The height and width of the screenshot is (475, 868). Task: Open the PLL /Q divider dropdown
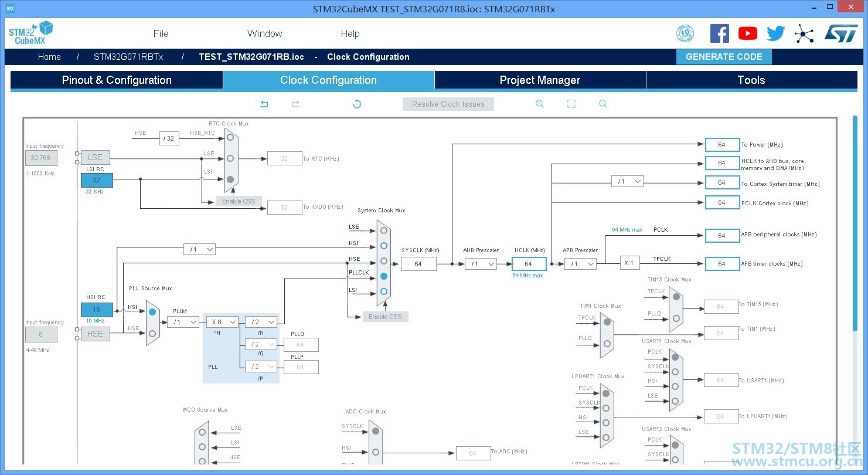click(x=261, y=344)
